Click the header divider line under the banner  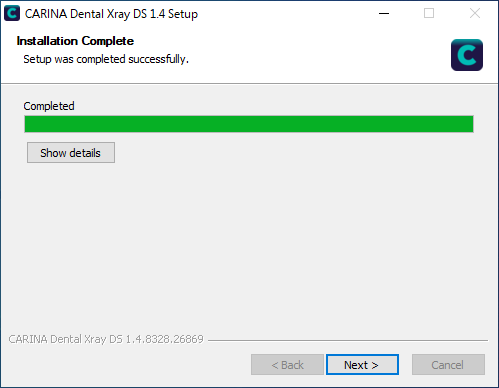point(249,83)
